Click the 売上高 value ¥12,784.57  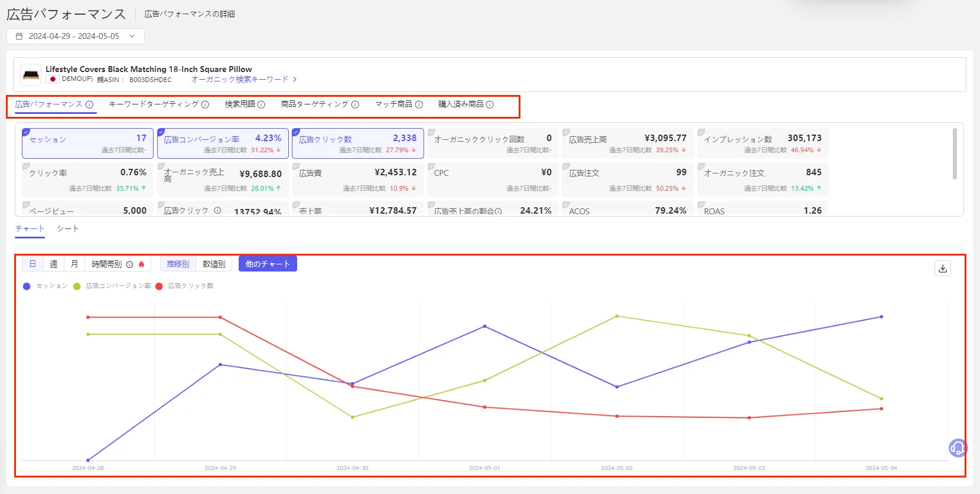393,211
